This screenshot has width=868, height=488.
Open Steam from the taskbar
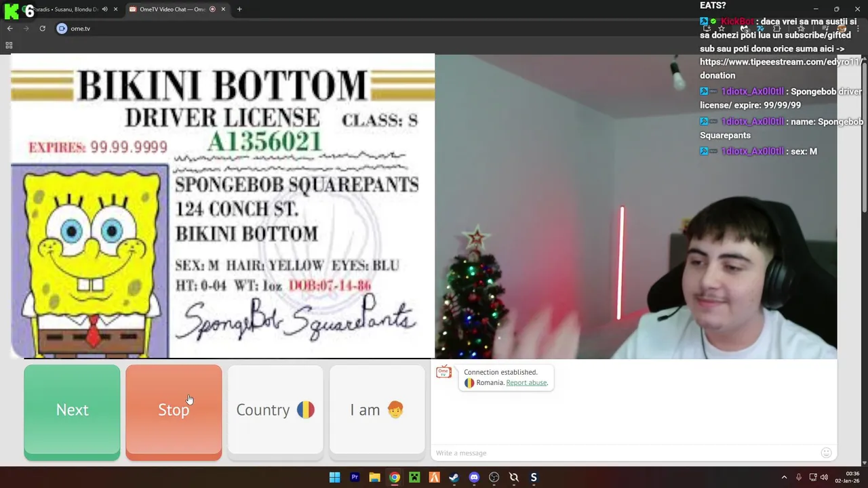coord(454,477)
